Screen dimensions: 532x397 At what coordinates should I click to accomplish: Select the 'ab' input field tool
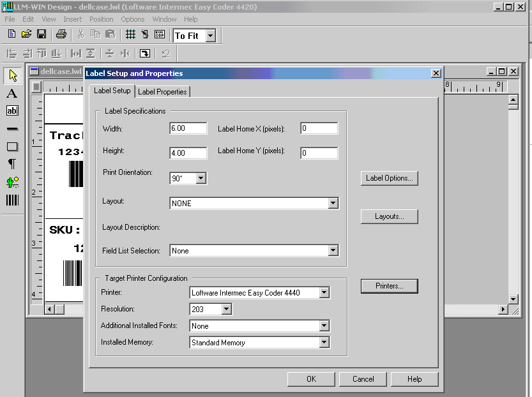pyautogui.click(x=12, y=111)
